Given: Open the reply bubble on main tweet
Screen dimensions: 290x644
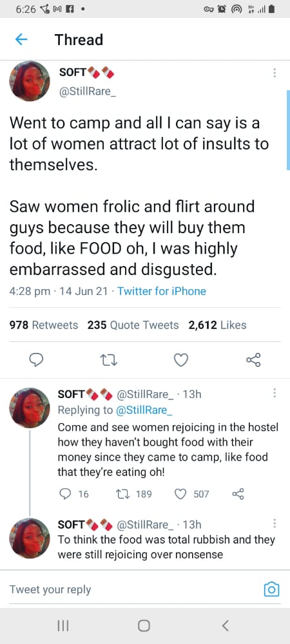Looking at the screenshot, I should click(x=37, y=360).
